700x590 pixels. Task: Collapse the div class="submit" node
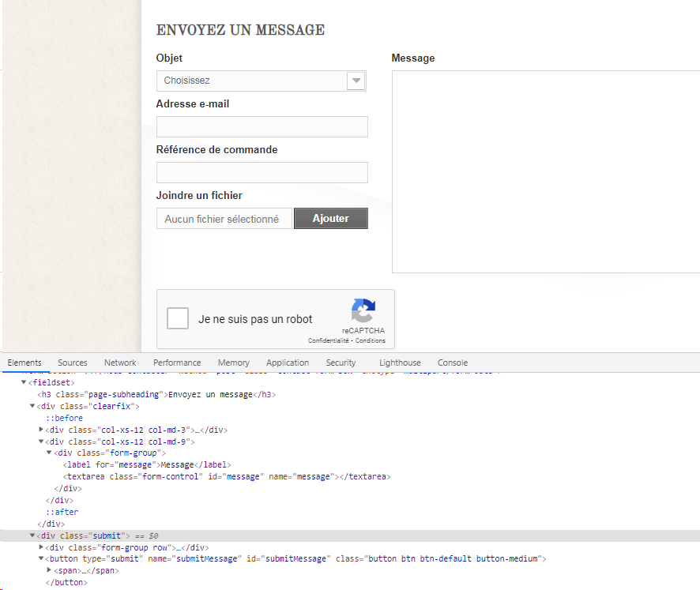pos(32,535)
